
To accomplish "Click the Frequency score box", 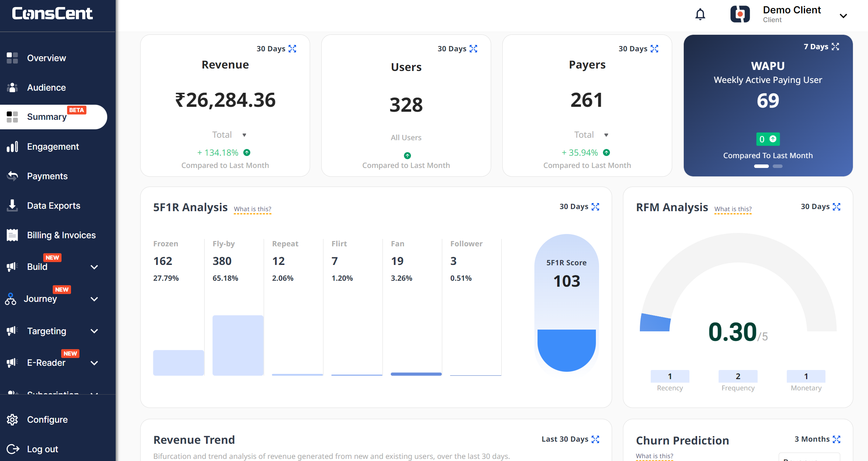I will [x=738, y=376].
